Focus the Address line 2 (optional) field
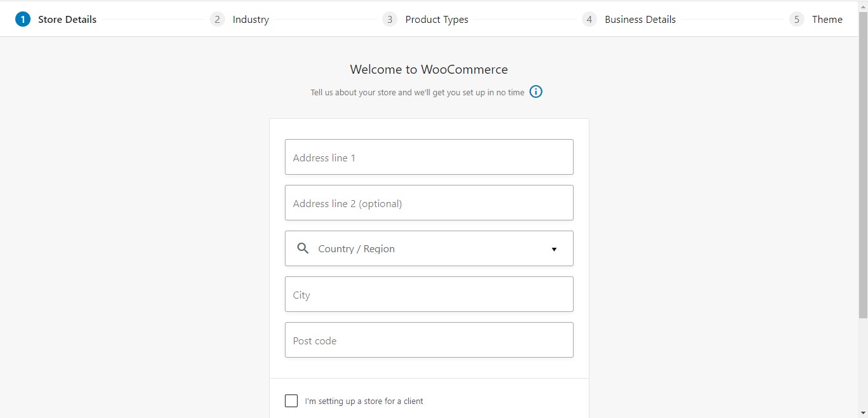This screenshot has width=868, height=418. [429, 203]
